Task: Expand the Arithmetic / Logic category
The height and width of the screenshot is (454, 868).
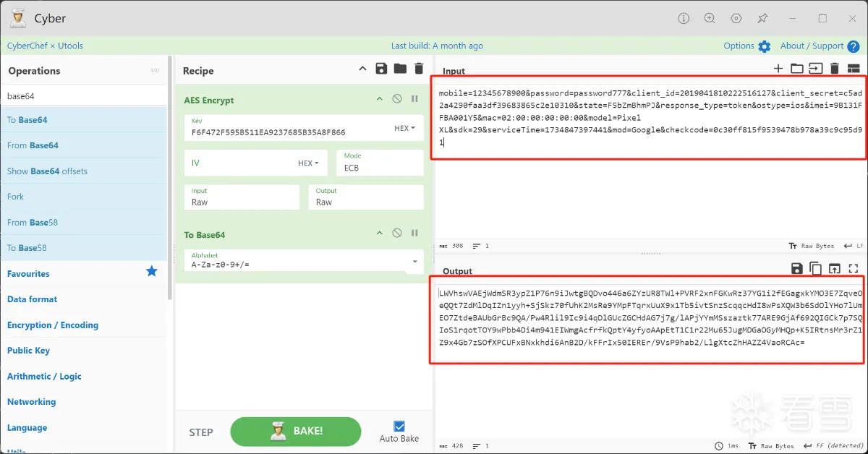Action: point(44,377)
